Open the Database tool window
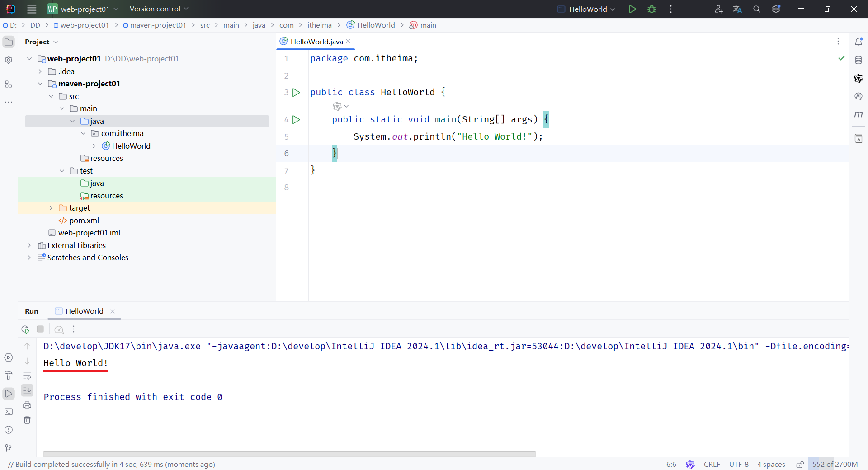The width and height of the screenshot is (868, 470). click(859, 60)
